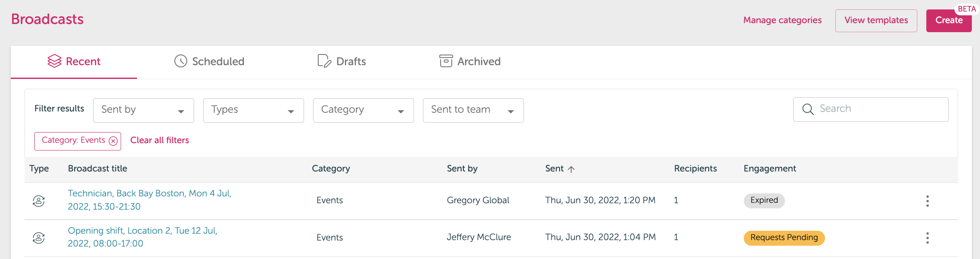Open the Technician, Back Bay Boston broadcast
Image resolution: width=980 pixels, height=259 pixels.
[149, 200]
